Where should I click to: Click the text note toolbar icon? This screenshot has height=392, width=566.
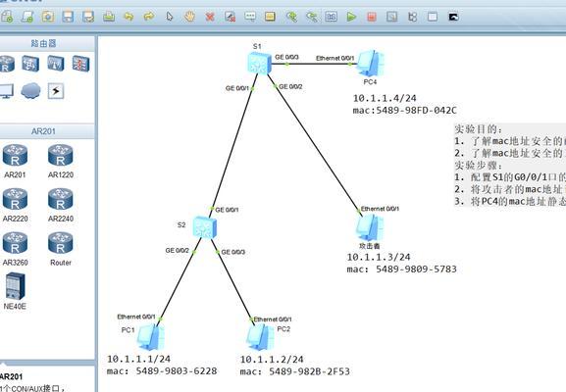[250, 17]
